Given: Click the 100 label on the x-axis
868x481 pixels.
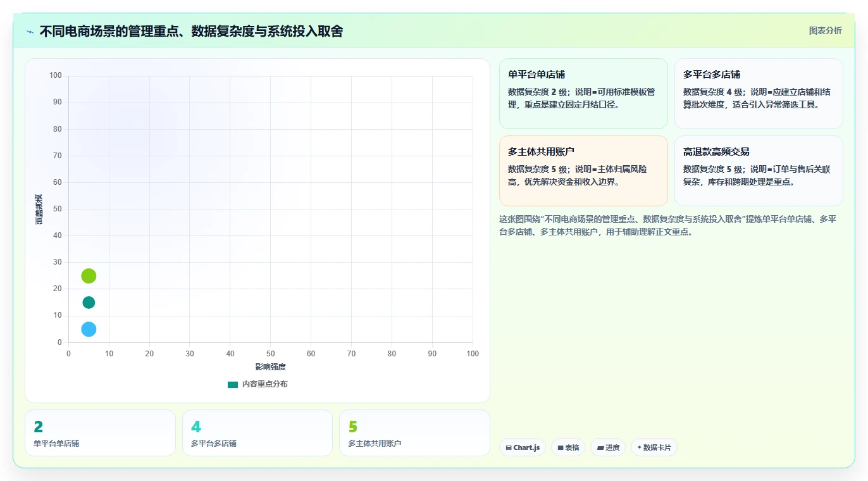Looking at the screenshot, I should click(473, 354).
